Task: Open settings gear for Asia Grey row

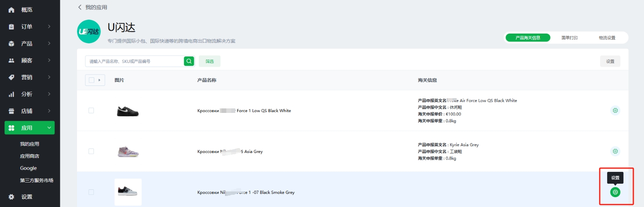Action: coord(615,151)
